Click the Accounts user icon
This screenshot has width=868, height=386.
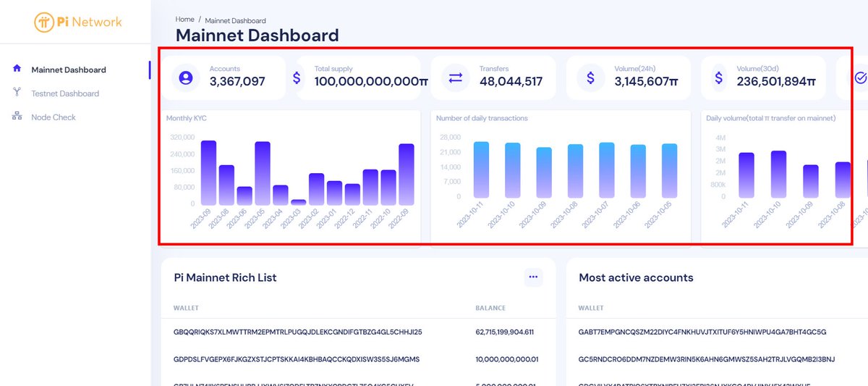[186, 77]
